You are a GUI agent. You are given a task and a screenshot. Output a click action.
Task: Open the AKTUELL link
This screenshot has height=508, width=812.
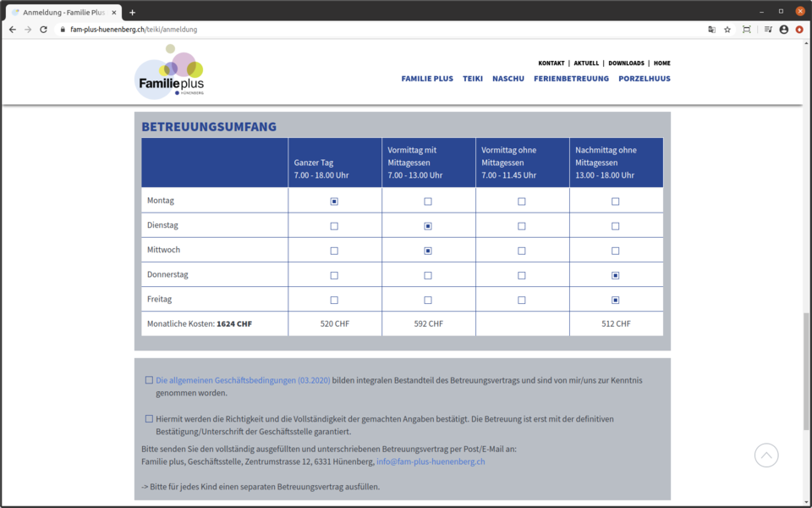586,63
